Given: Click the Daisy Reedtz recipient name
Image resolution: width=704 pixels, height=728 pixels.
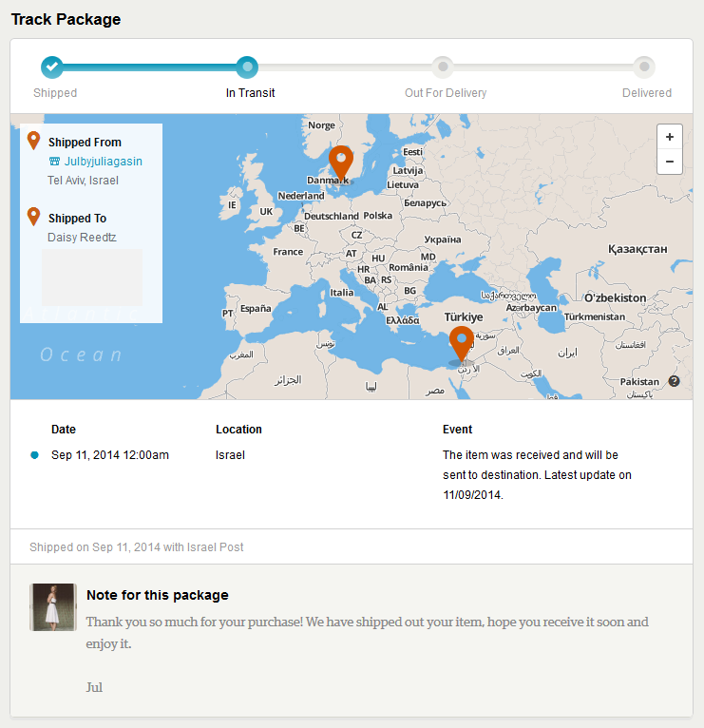Looking at the screenshot, I should pos(82,238).
